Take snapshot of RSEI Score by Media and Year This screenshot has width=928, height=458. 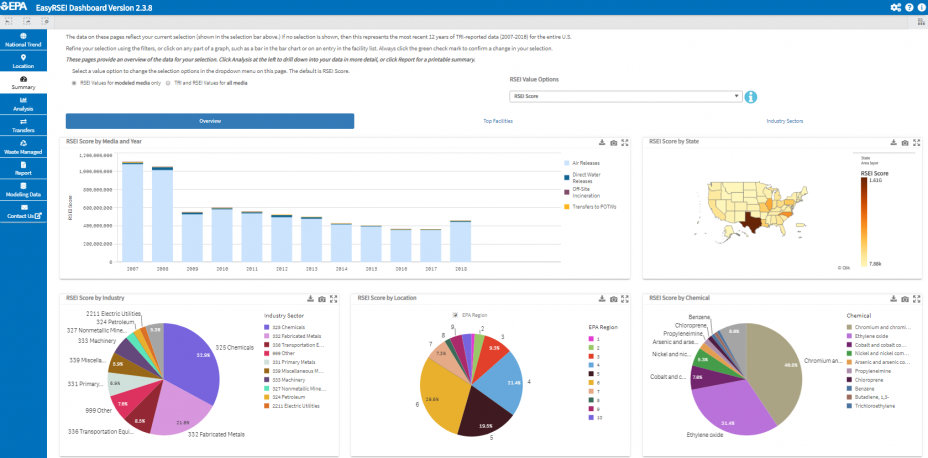(x=614, y=143)
